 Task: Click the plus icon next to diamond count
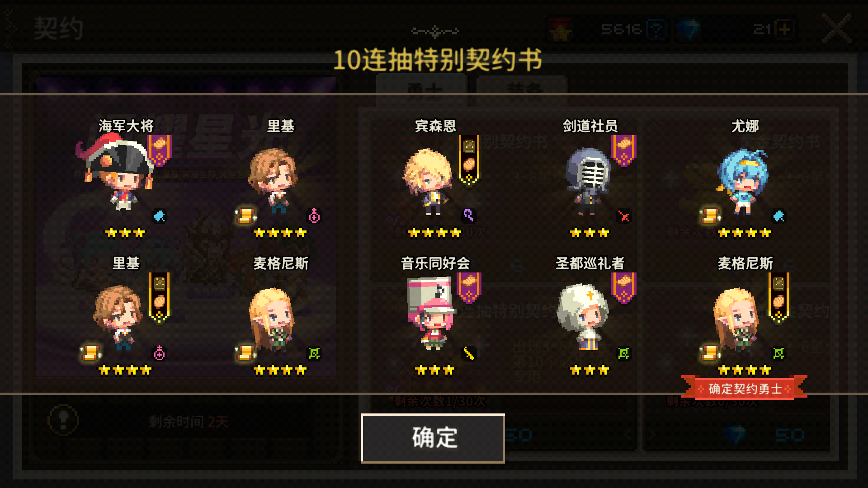[x=785, y=29]
